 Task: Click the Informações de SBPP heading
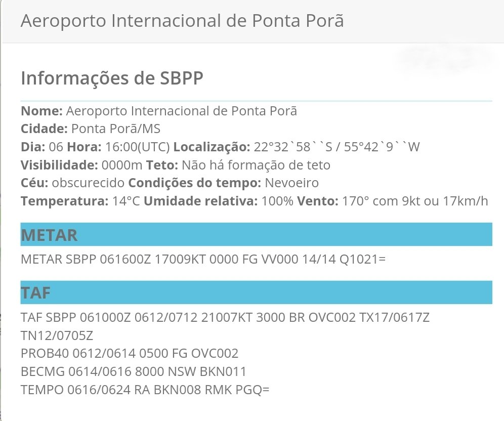(112, 78)
